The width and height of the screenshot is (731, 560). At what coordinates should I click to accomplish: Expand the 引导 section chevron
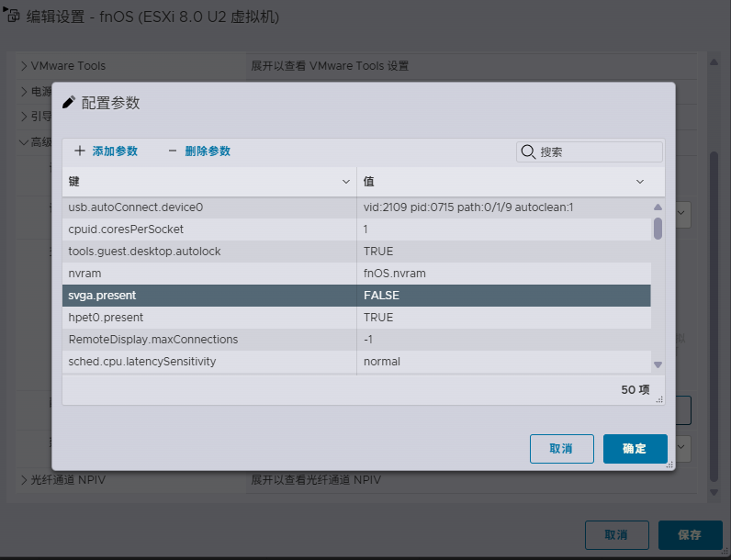[24, 117]
